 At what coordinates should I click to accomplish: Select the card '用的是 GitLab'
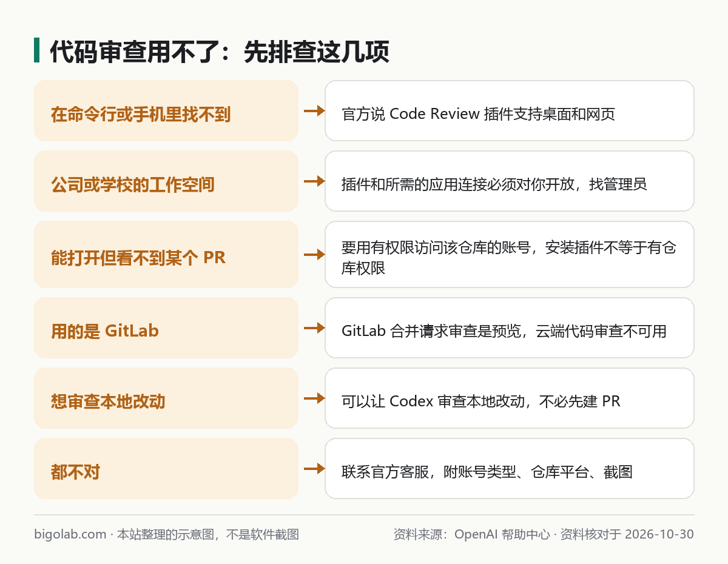166,328
